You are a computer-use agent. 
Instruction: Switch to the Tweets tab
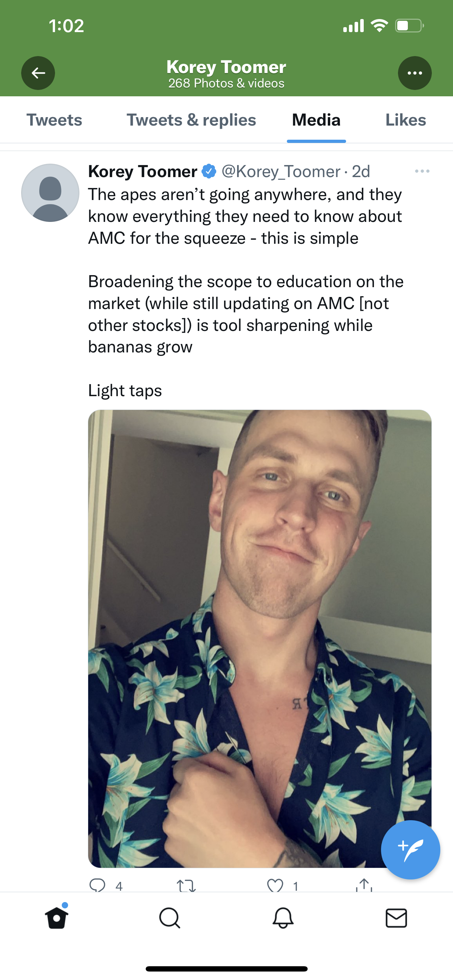point(54,120)
